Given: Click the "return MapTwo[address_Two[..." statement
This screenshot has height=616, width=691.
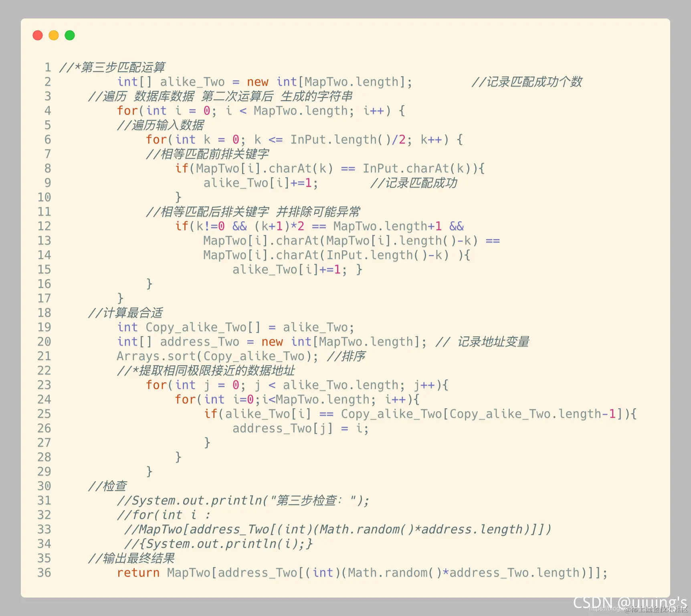Looking at the screenshot, I should pyautogui.click(x=362, y=573).
